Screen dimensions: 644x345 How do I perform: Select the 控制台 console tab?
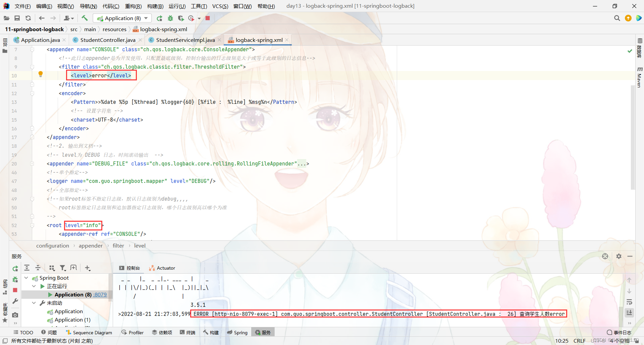[x=129, y=268]
